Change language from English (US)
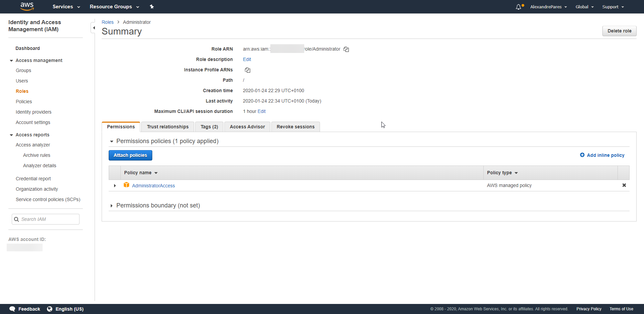 coord(69,309)
